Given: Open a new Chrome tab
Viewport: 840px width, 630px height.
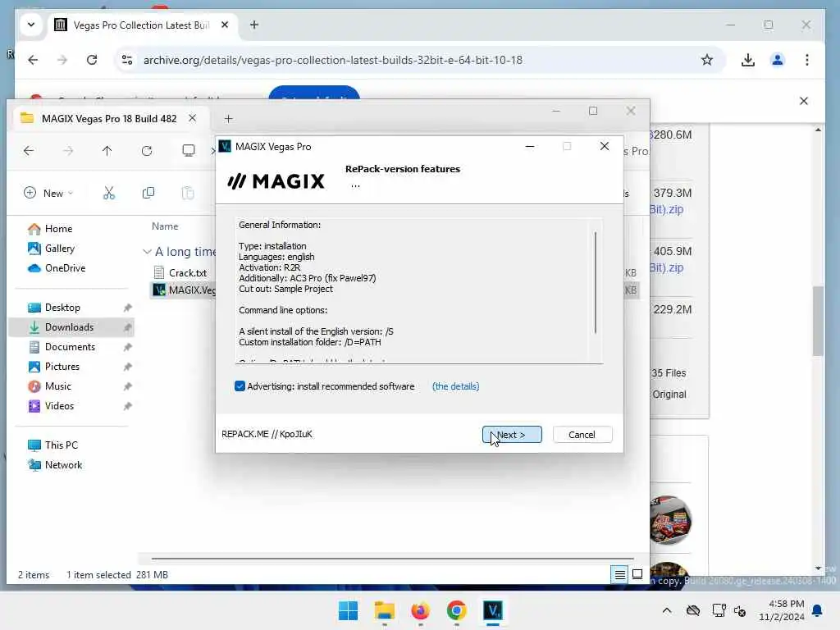Looking at the screenshot, I should coord(254,25).
